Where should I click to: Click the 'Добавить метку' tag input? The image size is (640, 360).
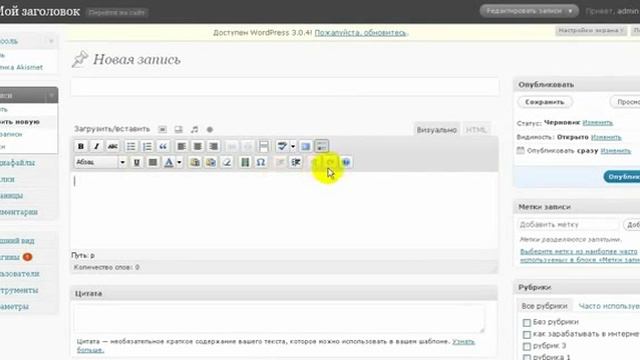[568, 224]
